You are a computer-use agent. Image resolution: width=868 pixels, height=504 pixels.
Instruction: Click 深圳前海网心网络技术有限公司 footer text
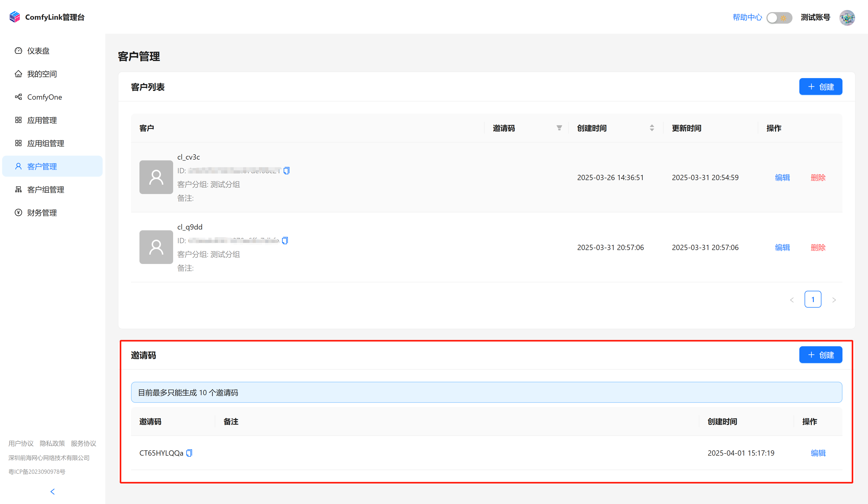[x=49, y=458]
